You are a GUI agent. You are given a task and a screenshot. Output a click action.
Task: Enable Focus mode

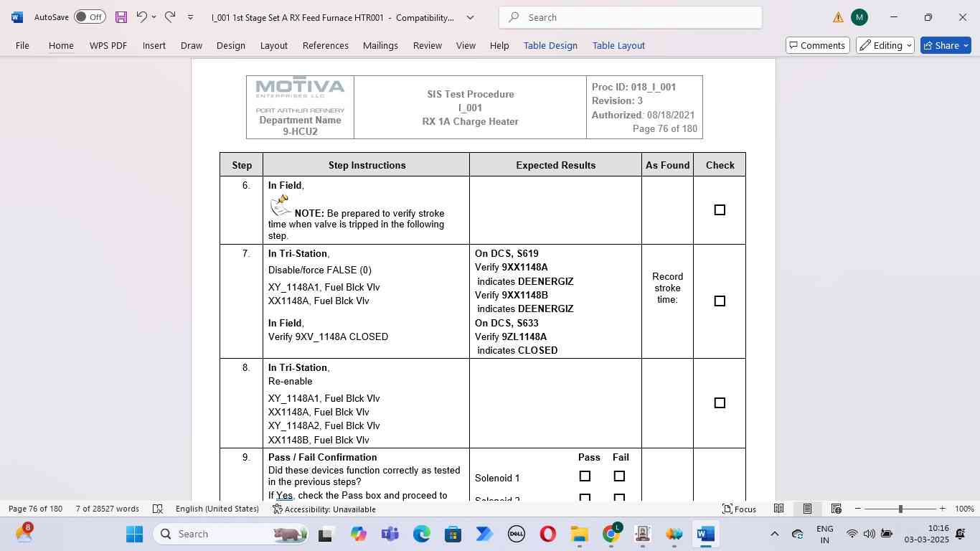(x=739, y=509)
